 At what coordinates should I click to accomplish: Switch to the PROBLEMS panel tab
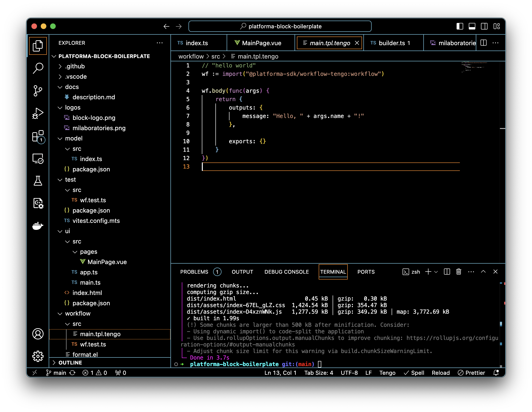point(194,272)
